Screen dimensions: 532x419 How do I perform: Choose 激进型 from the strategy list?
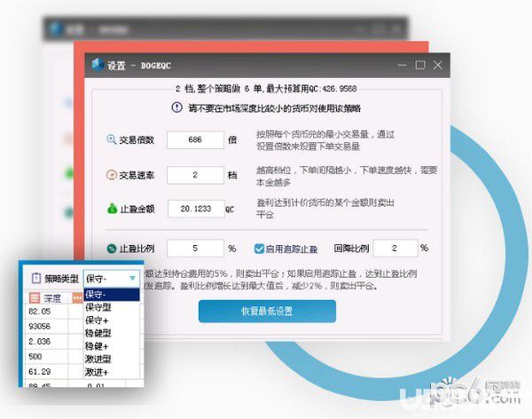coord(112,359)
